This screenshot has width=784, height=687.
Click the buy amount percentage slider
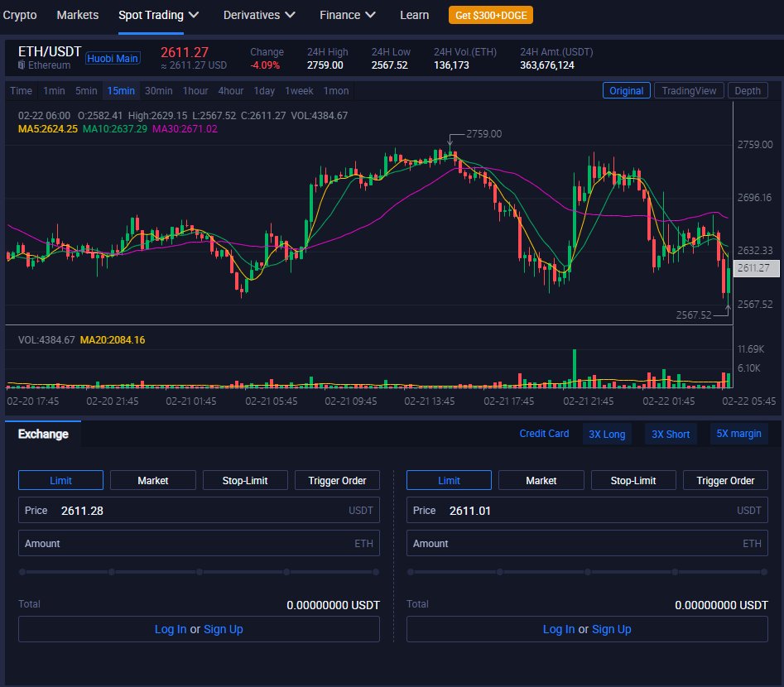[199, 571]
